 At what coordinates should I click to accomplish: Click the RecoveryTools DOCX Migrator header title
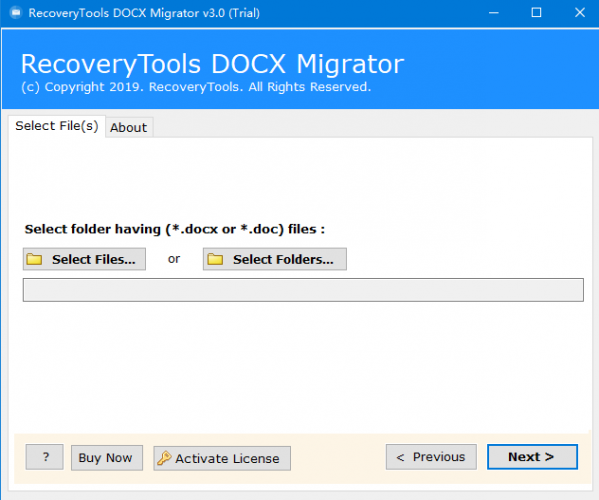(212, 64)
